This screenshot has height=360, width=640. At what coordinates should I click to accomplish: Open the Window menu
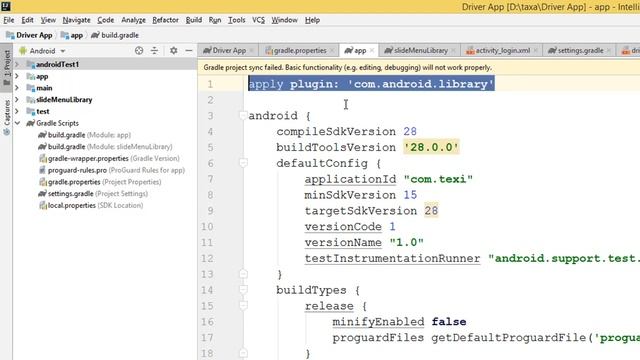coord(284,20)
